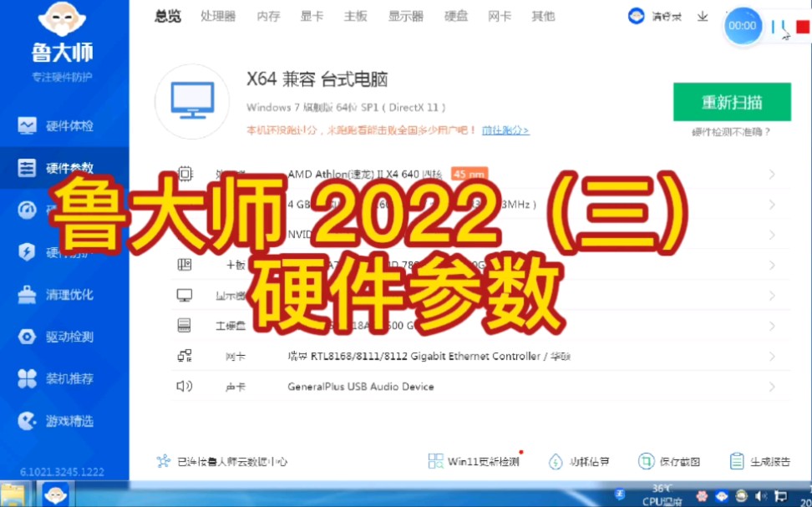This screenshot has height=507, width=812.
Task: Open 游戏精选 in the sidebar
Action: tap(64, 421)
